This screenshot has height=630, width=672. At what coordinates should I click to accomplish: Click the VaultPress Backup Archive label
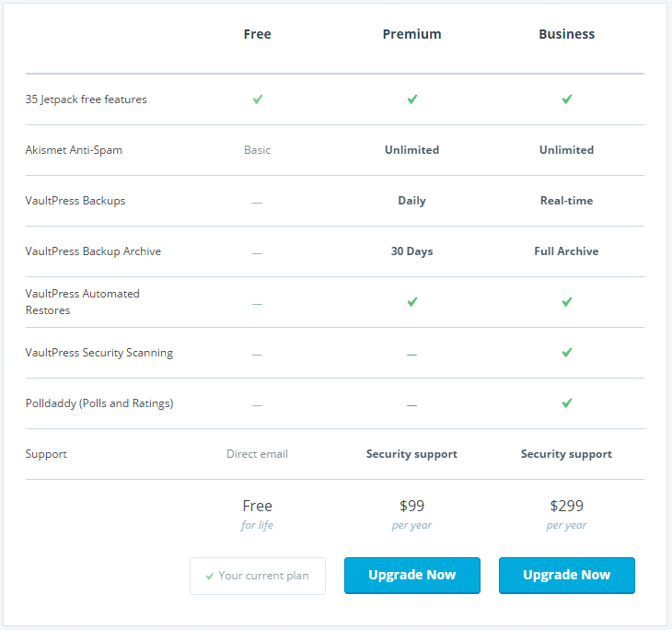click(x=93, y=251)
